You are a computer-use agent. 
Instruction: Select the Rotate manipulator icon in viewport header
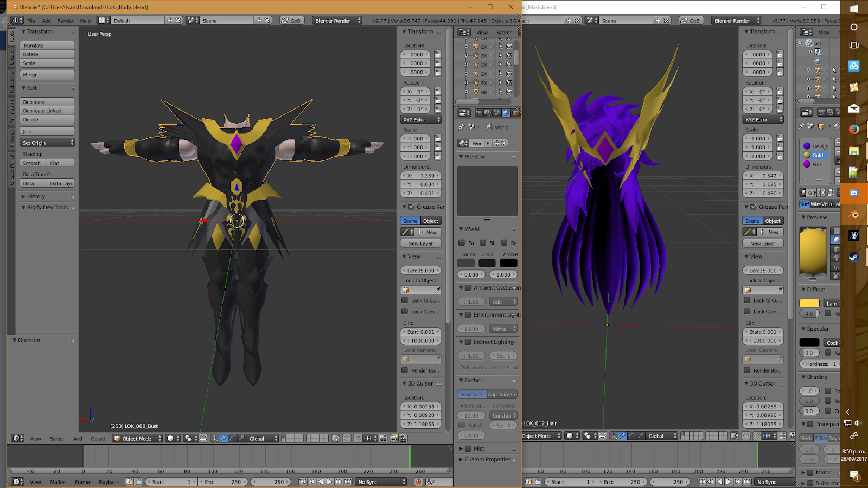233,438
